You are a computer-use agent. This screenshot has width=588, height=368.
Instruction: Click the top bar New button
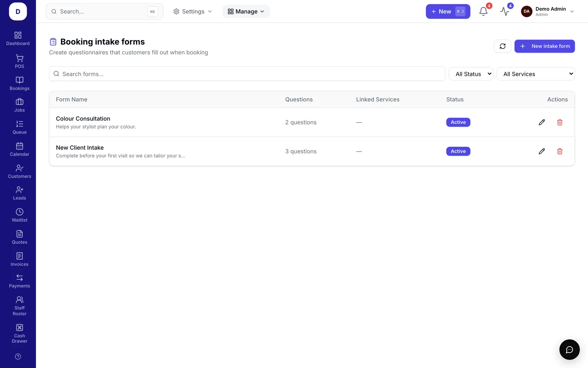(x=448, y=11)
